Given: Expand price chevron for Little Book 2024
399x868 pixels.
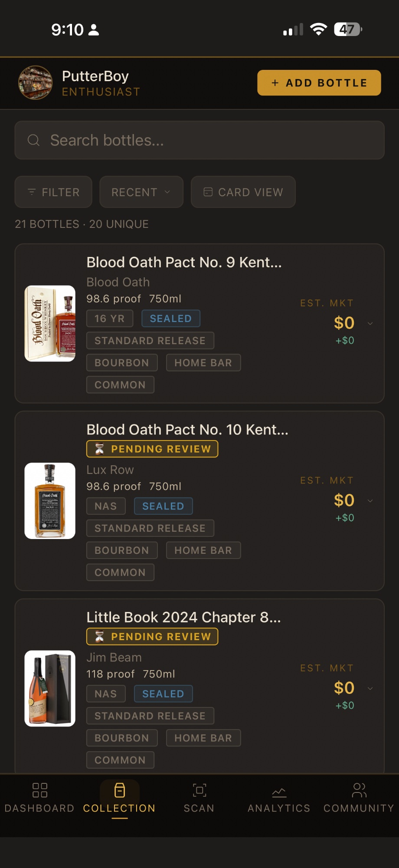Looking at the screenshot, I should coord(370,688).
